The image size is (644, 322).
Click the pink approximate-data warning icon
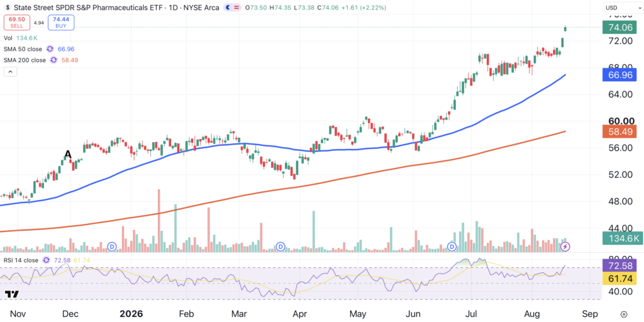click(236, 8)
